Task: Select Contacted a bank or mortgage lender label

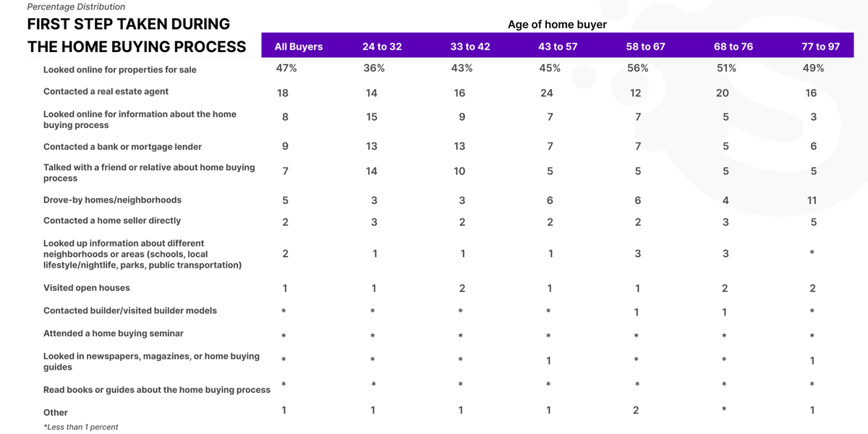Action: click(x=122, y=147)
